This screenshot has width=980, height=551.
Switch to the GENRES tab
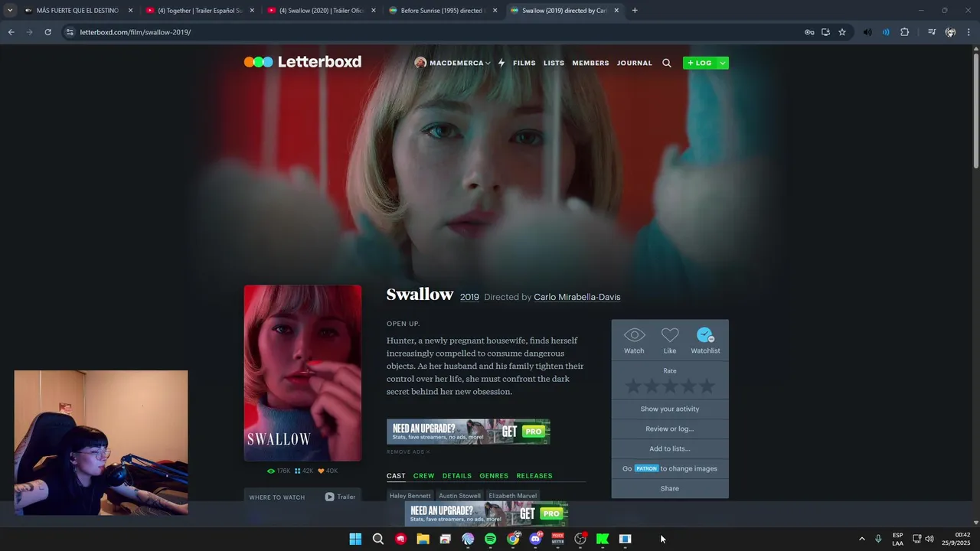[x=494, y=476]
